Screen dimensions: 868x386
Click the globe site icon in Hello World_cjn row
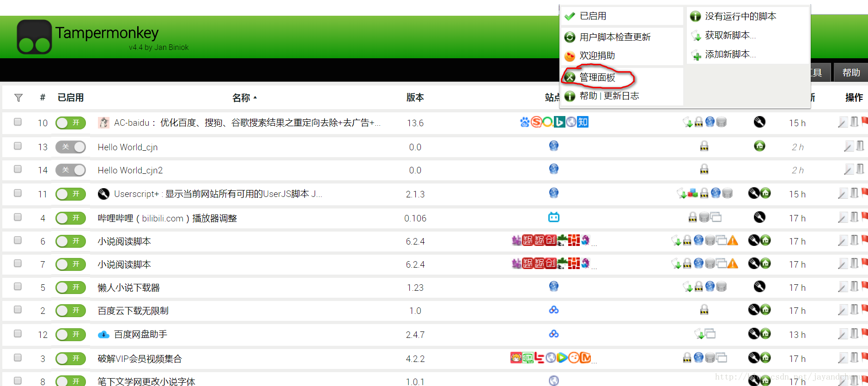(x=554, y=146)
